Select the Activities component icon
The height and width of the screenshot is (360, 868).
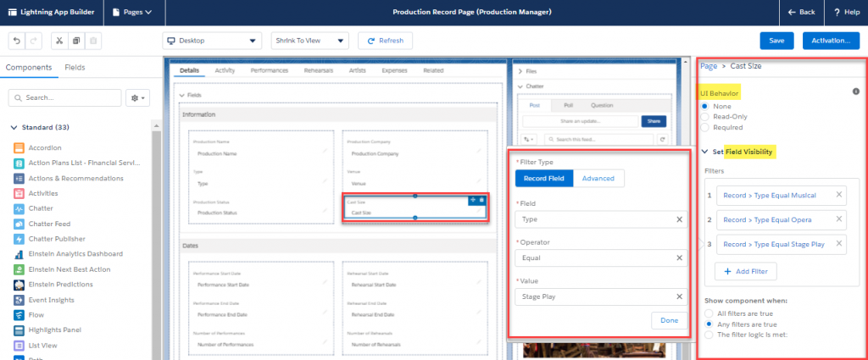[19, 193]
